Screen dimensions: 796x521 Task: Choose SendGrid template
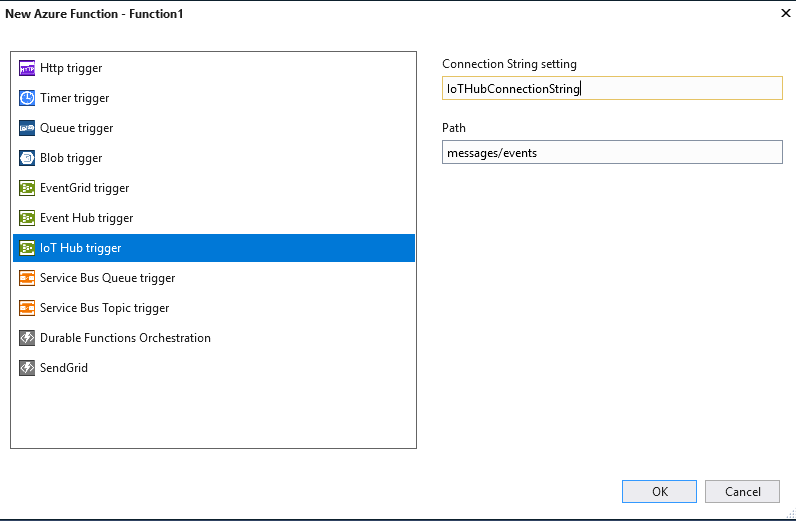[x=64, y=368]
